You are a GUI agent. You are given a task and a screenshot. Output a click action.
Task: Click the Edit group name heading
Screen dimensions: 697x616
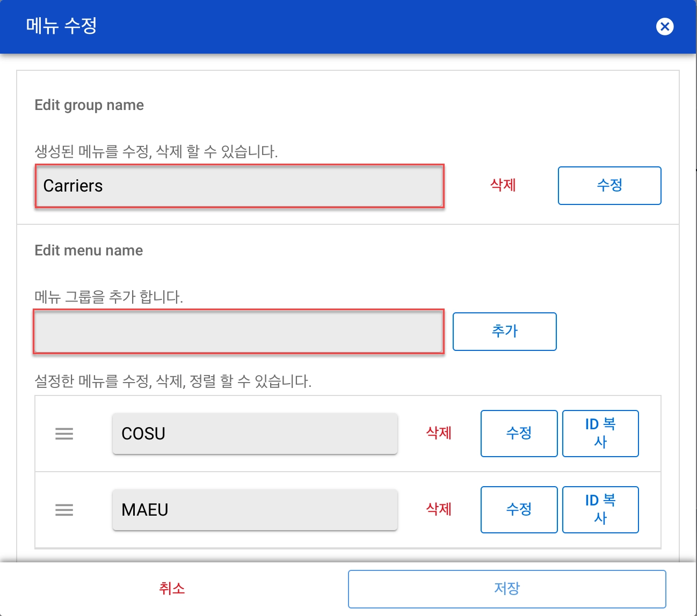89,105
